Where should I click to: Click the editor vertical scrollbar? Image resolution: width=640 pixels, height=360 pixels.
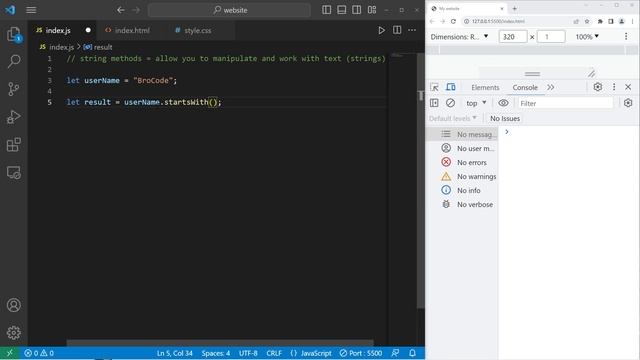421,180
